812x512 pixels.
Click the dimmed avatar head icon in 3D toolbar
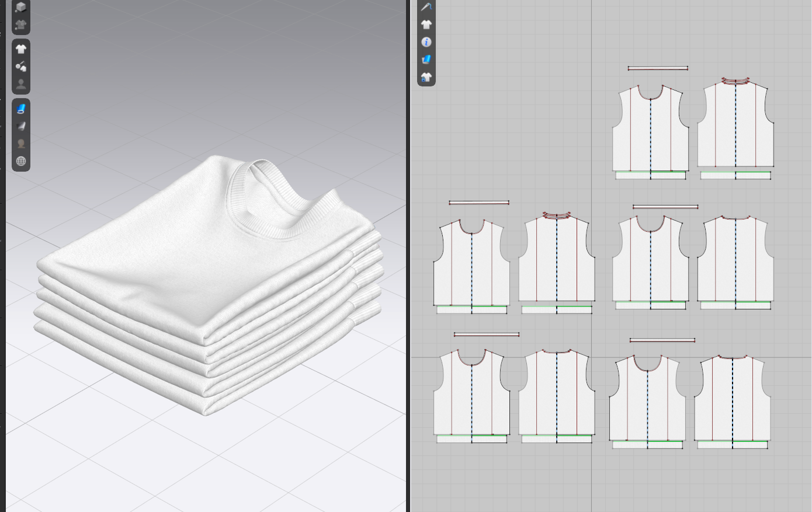(x=21, y=144)
